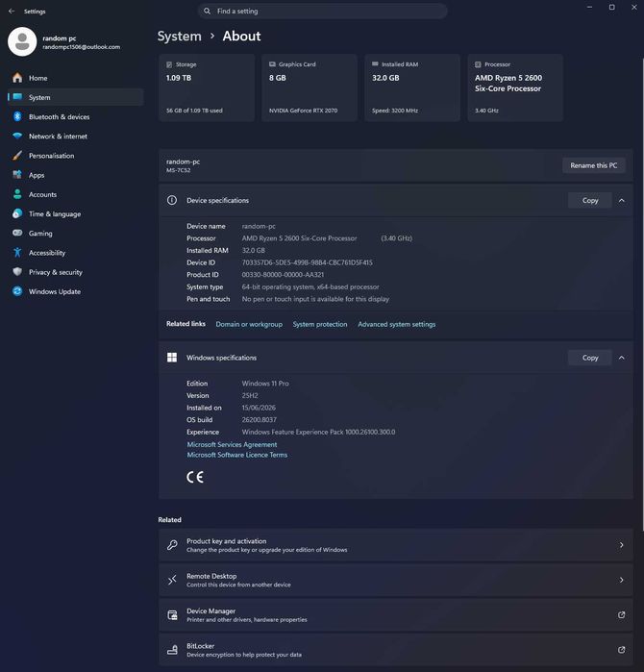Image resolution: width=644 pixels, height=672 pixels.
Task: Click the key icon for Product key
Action: point(172,545)
